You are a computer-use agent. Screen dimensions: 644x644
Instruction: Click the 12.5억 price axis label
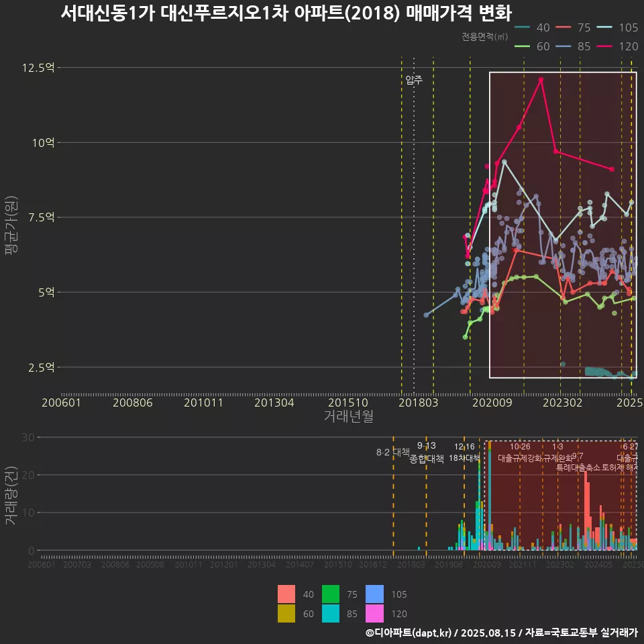[38, 67]
